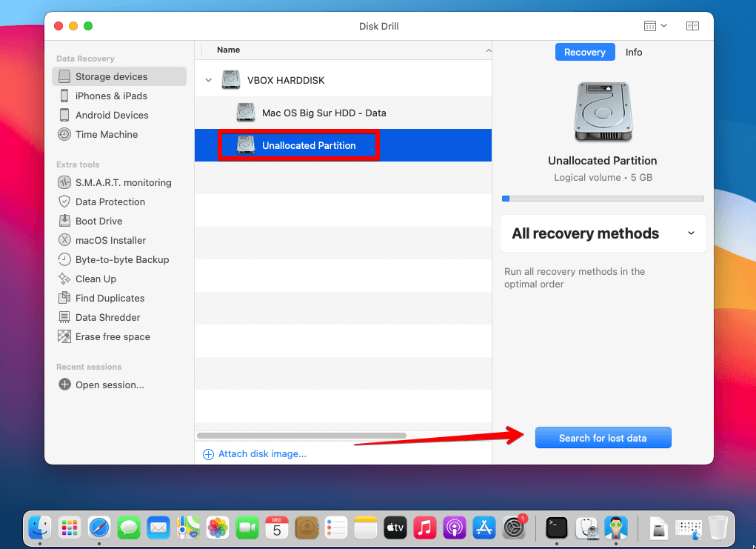Screen dimensions: 756x549
Task: Open Reminders from the Dock
Action: tap(336, 528)
